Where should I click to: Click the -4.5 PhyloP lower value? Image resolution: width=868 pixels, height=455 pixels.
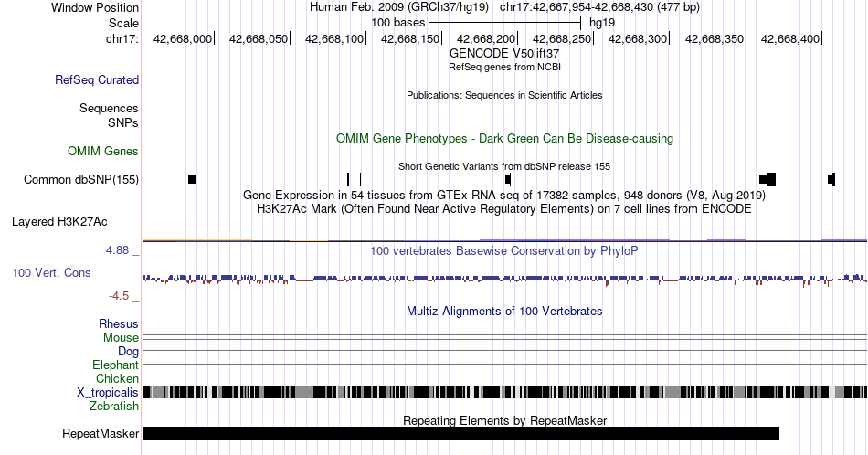(119, 296)
